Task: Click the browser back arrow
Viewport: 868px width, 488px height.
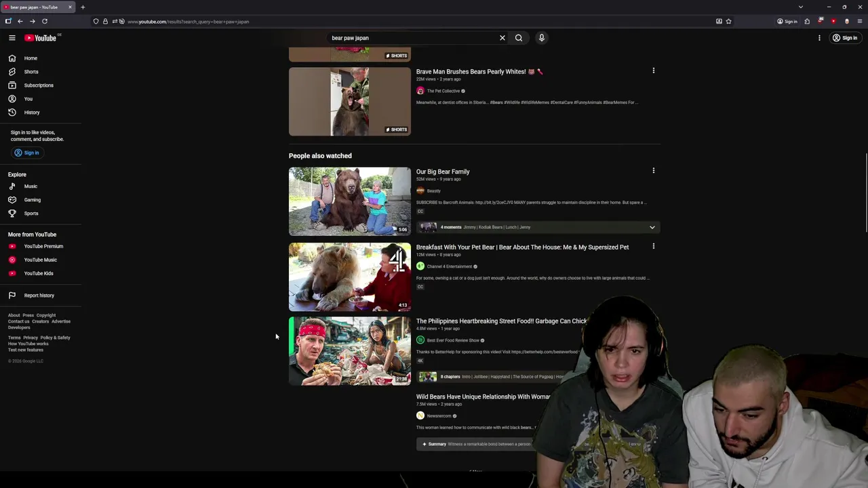Action: [x=20, y=21]
